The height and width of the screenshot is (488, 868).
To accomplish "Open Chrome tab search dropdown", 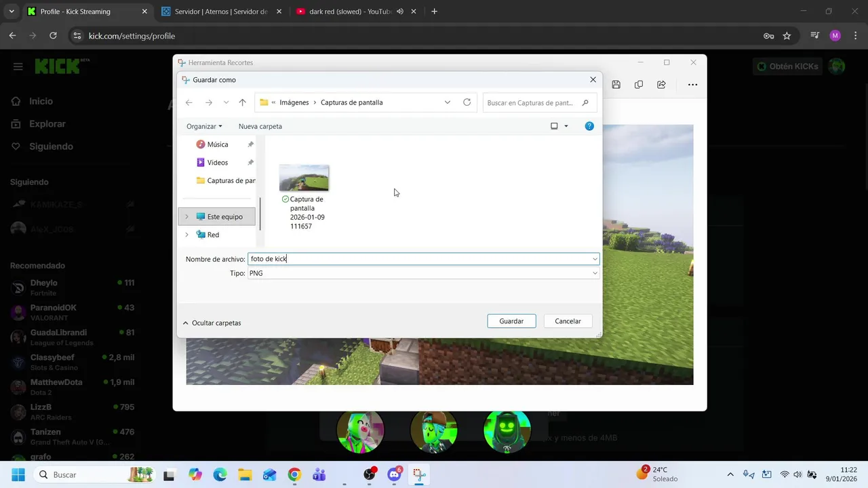I will point(12,12).
